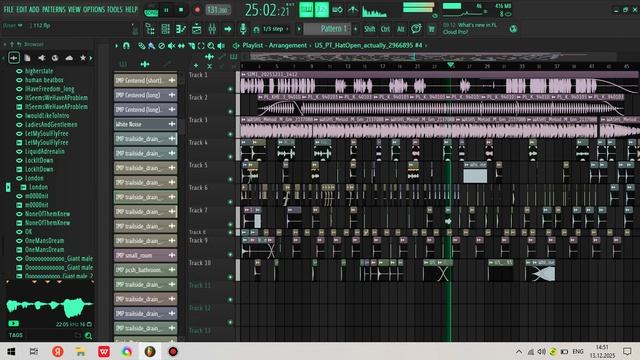Click the Shift modifier button

click(369, 29)
